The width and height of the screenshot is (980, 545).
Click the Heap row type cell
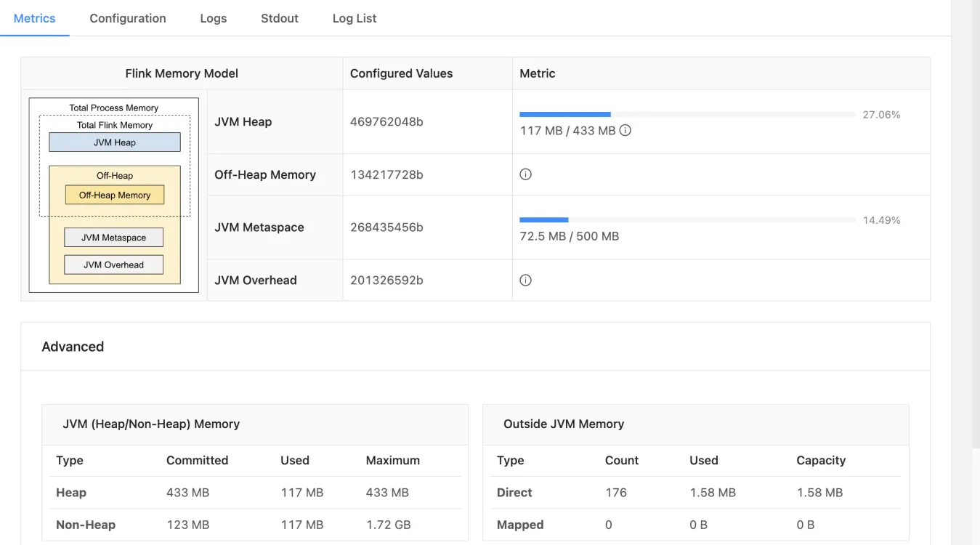pos(71,492)
